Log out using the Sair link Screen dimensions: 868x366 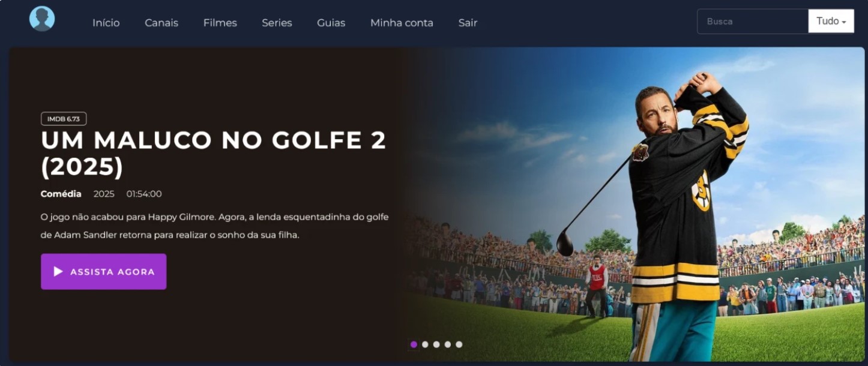click(x=468, y=23)
